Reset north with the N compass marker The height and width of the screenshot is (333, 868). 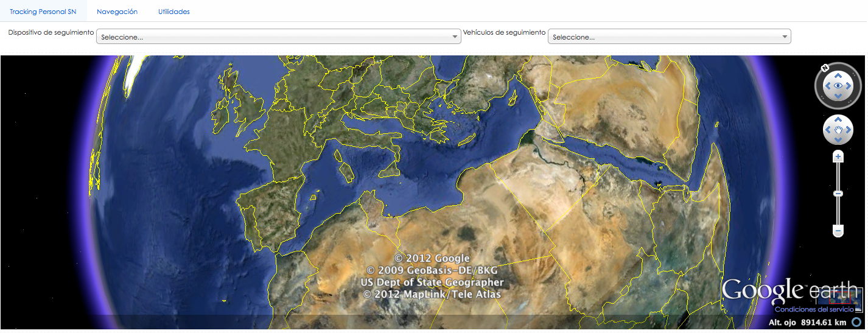(824, 68)
